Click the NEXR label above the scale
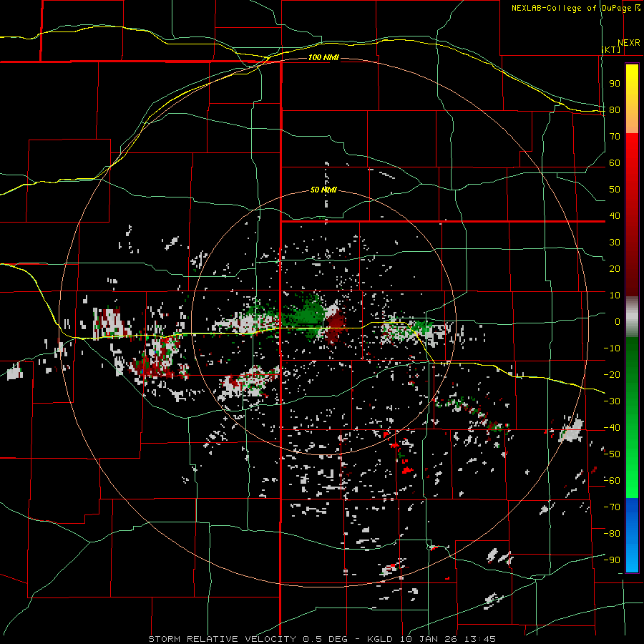Image resolution: width=644 pixels, height=644 pixels. [628, 43]
